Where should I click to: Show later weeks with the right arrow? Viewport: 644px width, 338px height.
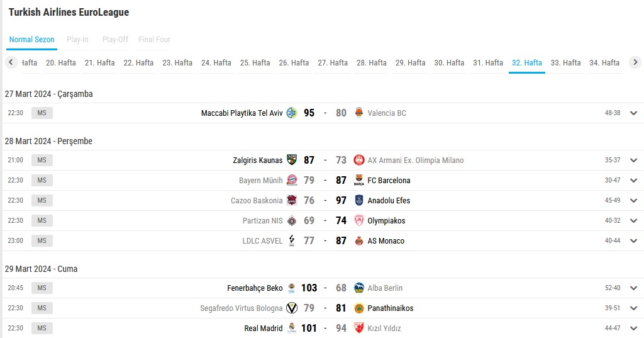click(635, 62)
